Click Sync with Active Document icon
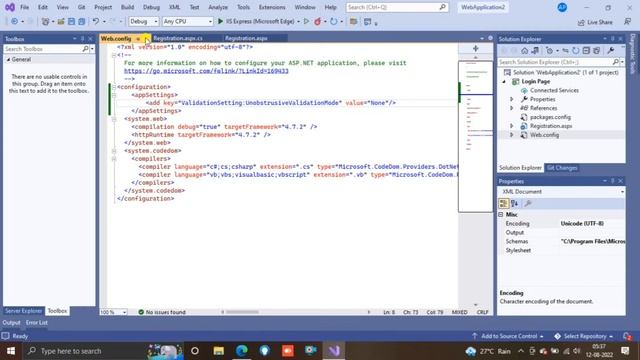The height and width of the screenshot is (360, 640). coord(565,51)
